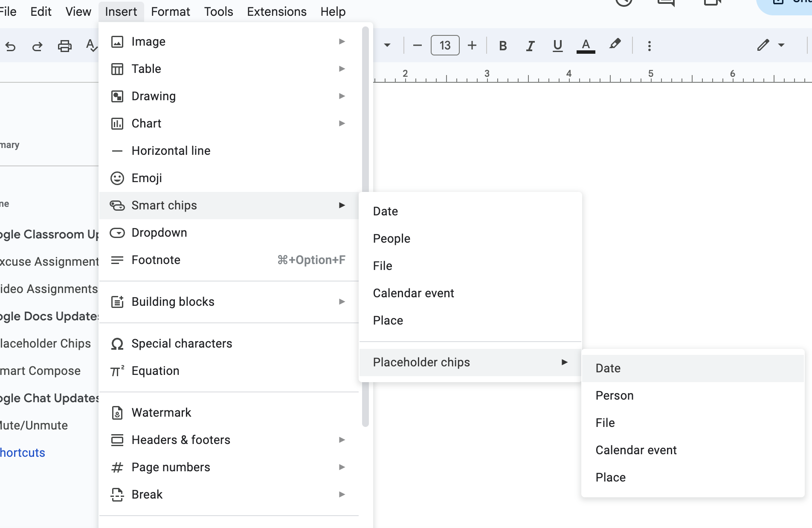Image resolution: width=812 pixels, height=528 pixels.
Task: Click the Emoji smiley icon
Action: click(x=117, y=178)
